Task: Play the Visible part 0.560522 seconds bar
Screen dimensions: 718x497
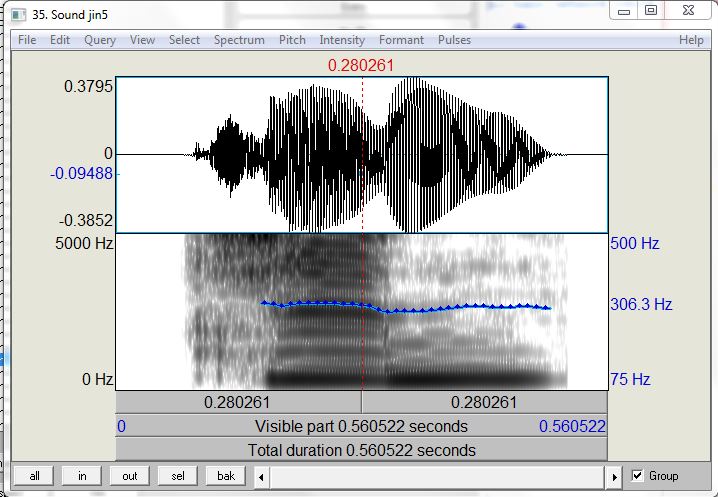Action: pyautogui.click(x=361, y=426)
